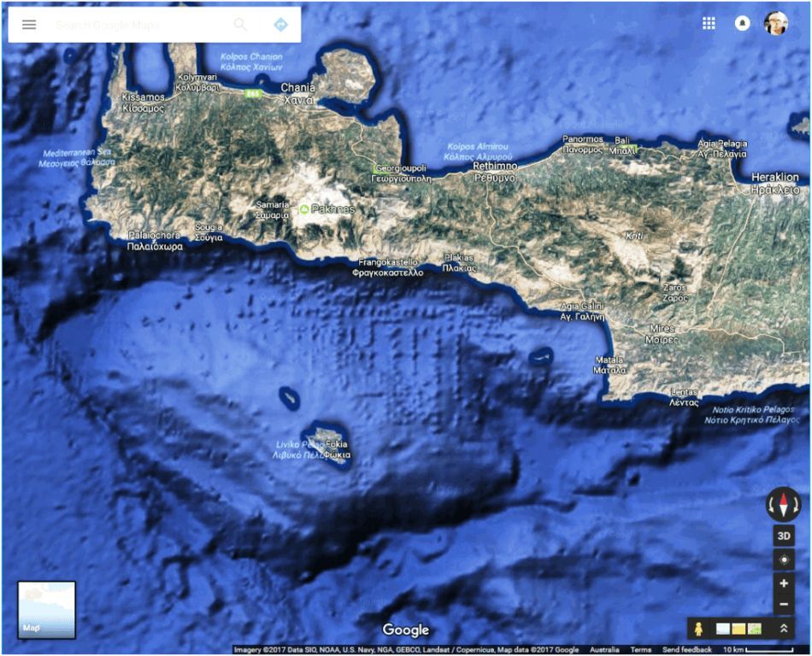Zoom in with the plus button
Image resolution: width=812 pixels, height=656 pixels.
[x=784, y=583]
